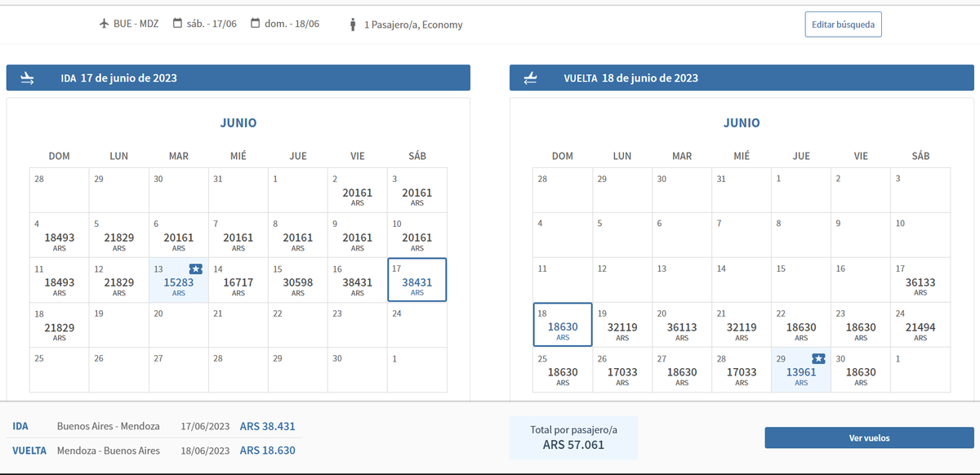
Task: Click the calendar icon next to sáb. - 17/06
Action: (177, 24)
